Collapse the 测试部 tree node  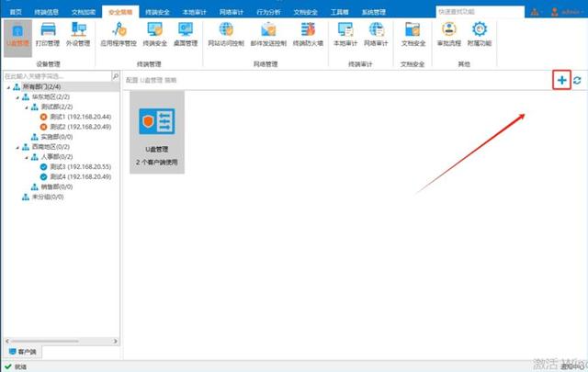27,107
